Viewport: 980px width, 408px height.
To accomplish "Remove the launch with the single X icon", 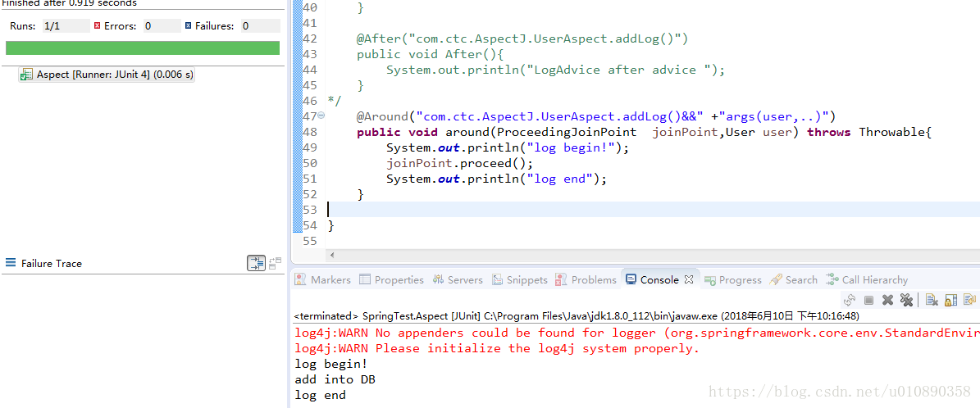I will pos(887,300).
